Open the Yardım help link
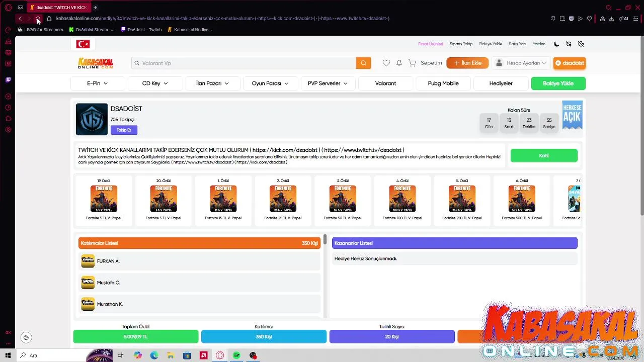The width and height of the screenshot is (644, 362). 539,44
